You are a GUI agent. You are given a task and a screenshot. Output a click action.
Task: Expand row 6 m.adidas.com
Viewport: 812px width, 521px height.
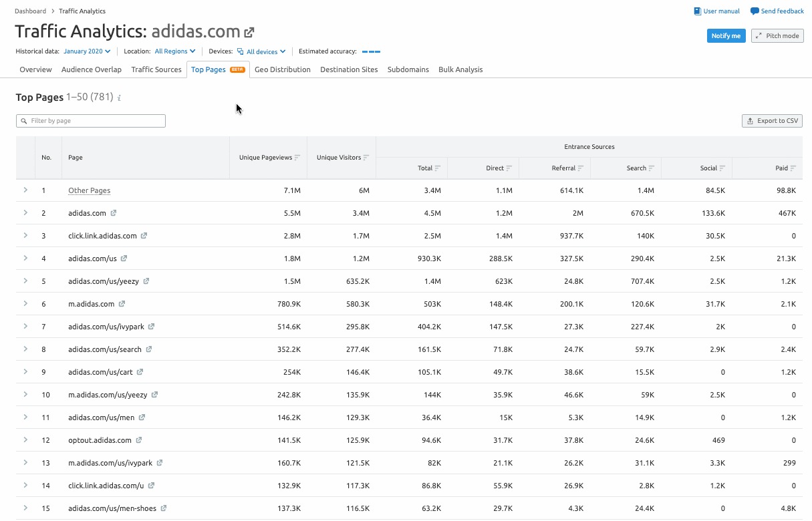pos(25,304)
